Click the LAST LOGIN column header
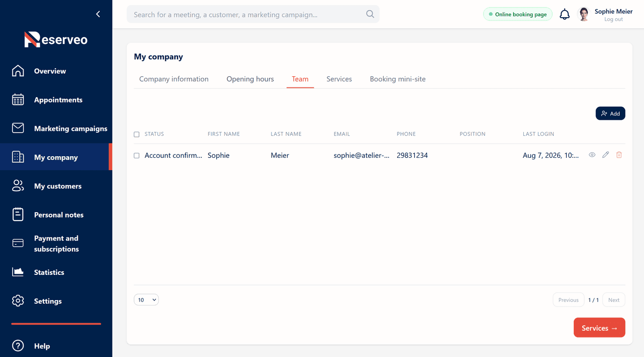Image resolution: width=644 pixels, height=357 pixels. tap(538, 134)
